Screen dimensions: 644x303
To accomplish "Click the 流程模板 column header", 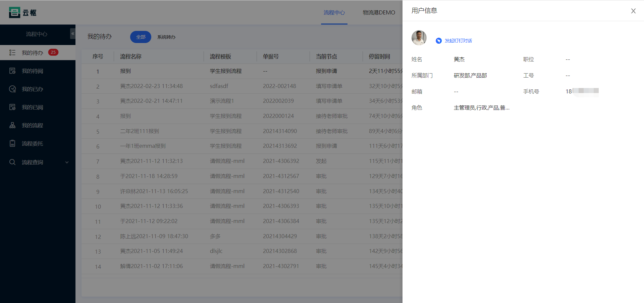I will 220,56.
